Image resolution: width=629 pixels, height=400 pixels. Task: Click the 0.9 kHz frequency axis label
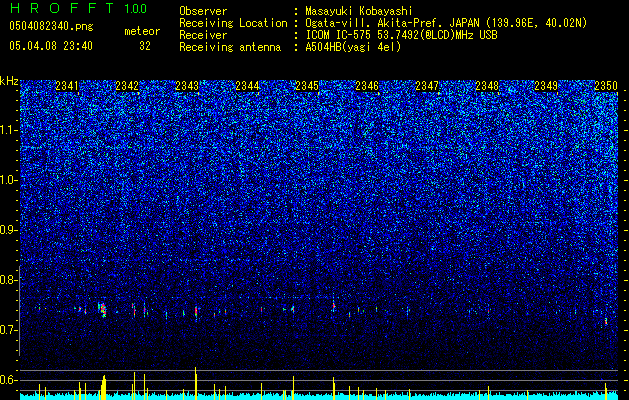9,230
